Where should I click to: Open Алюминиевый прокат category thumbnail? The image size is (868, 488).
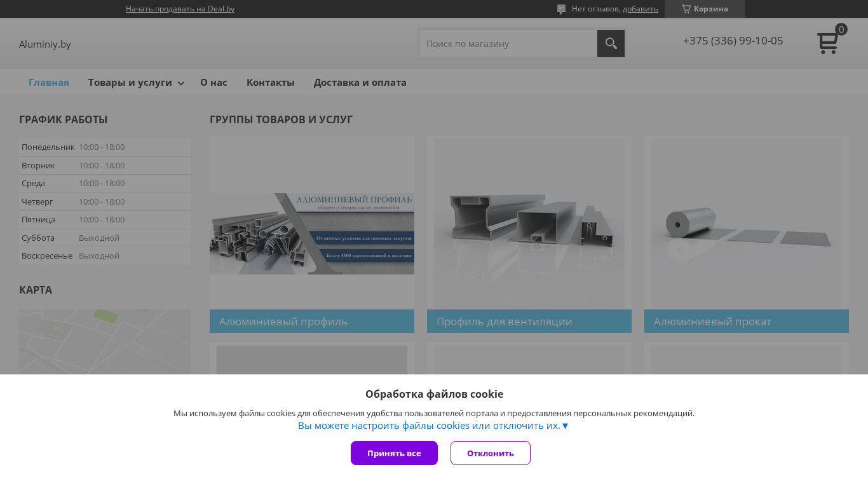pos(747,222)
